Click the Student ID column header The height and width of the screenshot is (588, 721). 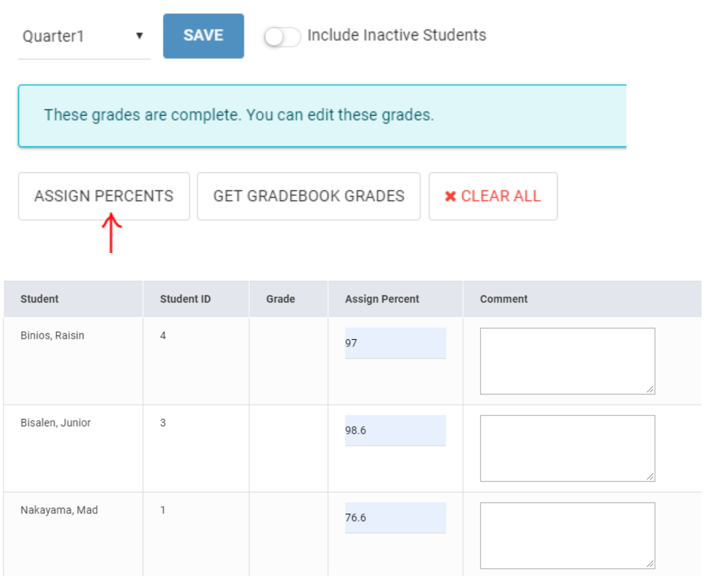tap(185, 299)
